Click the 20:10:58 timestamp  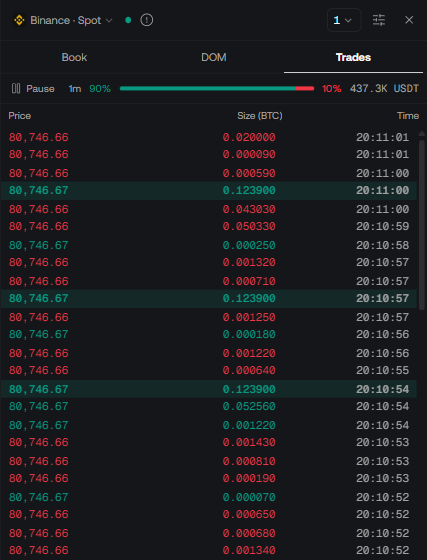pos(382,245)
